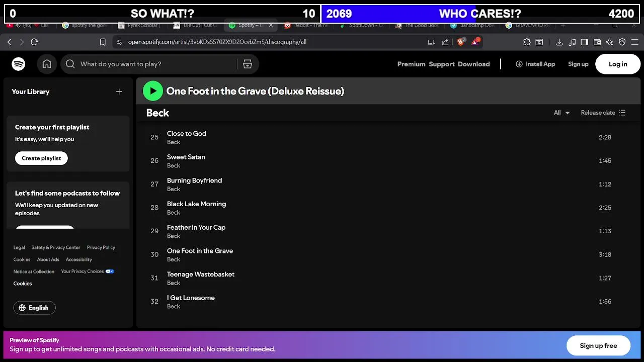
Task: Change language with English button
Action: (x=34, y=308)
